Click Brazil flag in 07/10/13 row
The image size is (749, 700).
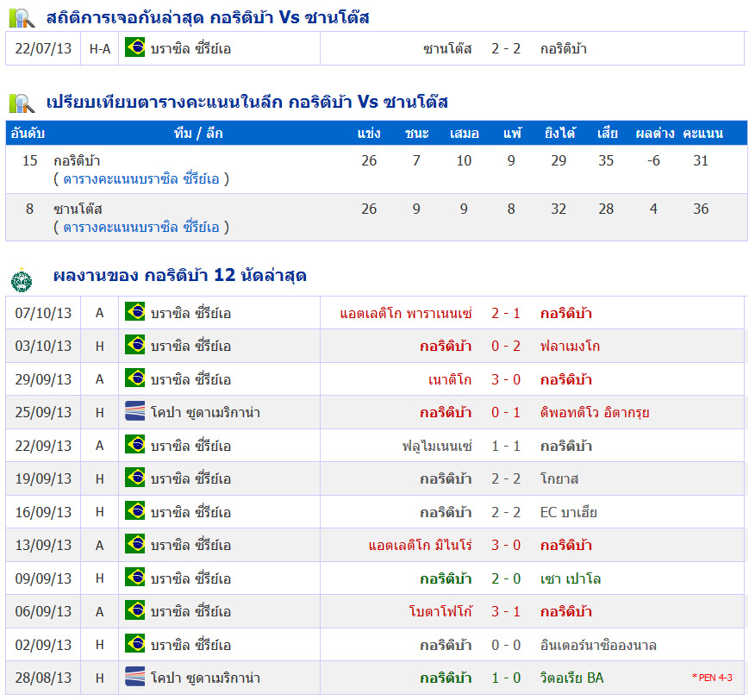tap(134, 311)
